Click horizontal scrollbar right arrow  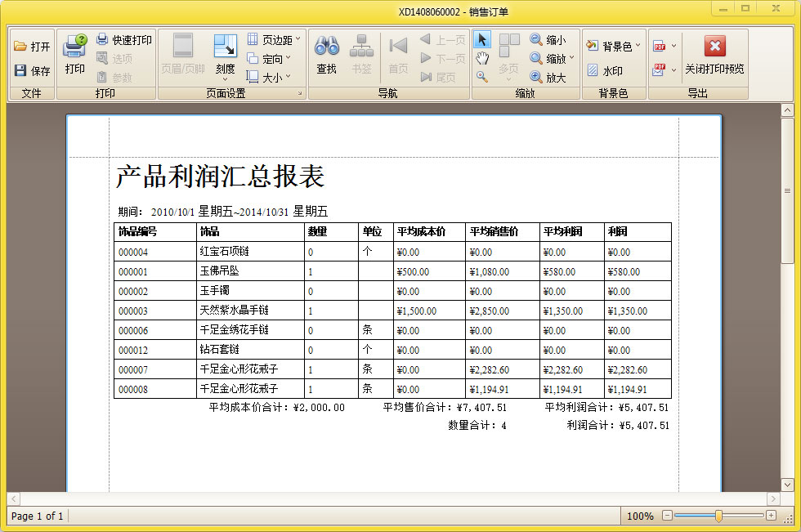(x=773, y=498)
